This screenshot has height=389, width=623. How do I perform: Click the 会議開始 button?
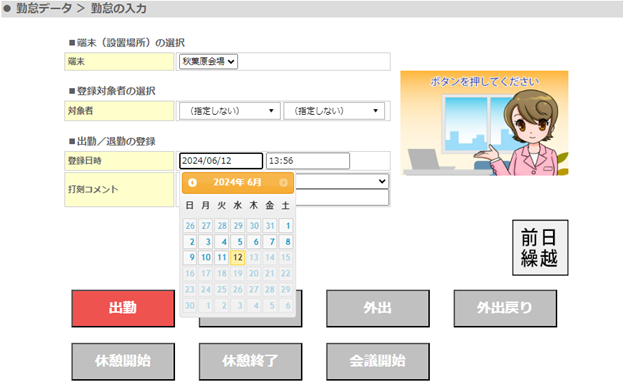378,362
